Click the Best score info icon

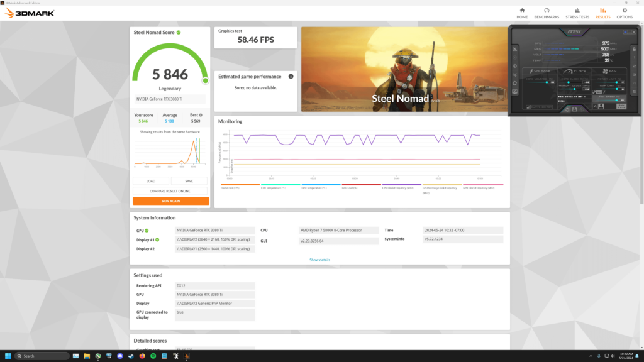tap(201, 116)
